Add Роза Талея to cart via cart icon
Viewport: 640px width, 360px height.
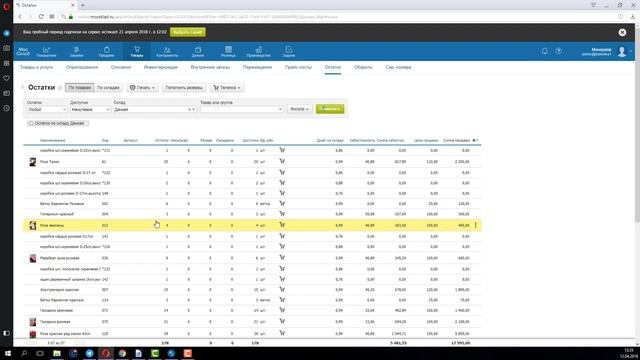pyautogui.click(x=282, y=161)
